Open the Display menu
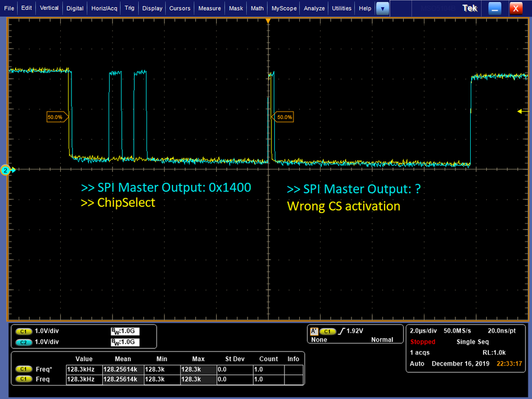The height and width of the screenshot is (399, 532). (x=152, y=8)
